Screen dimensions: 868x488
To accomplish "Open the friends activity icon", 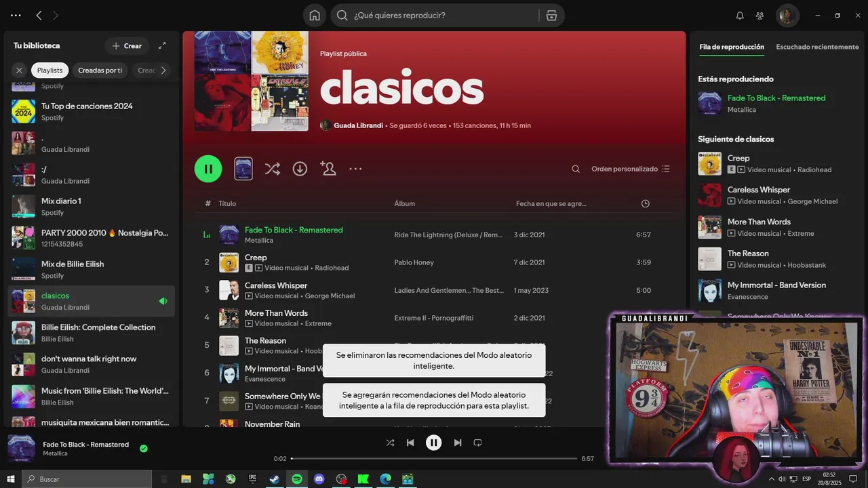I will pyautogui.click(x=760, y=15).
